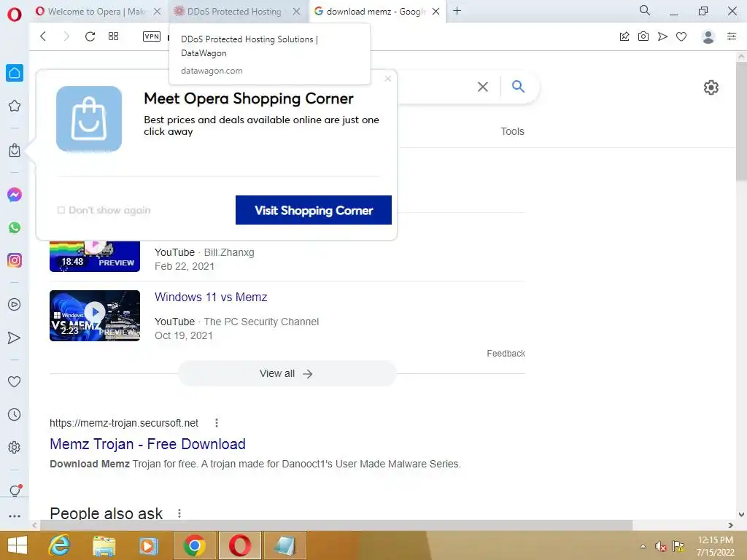Submit the Google search magnifier button
Viewport: 747px width, 560px height.
518,86
